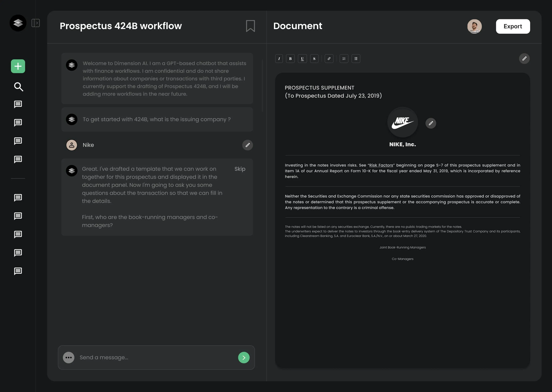
Task: Start a new workflow with the plus button
Action: (x=18, y=66)
